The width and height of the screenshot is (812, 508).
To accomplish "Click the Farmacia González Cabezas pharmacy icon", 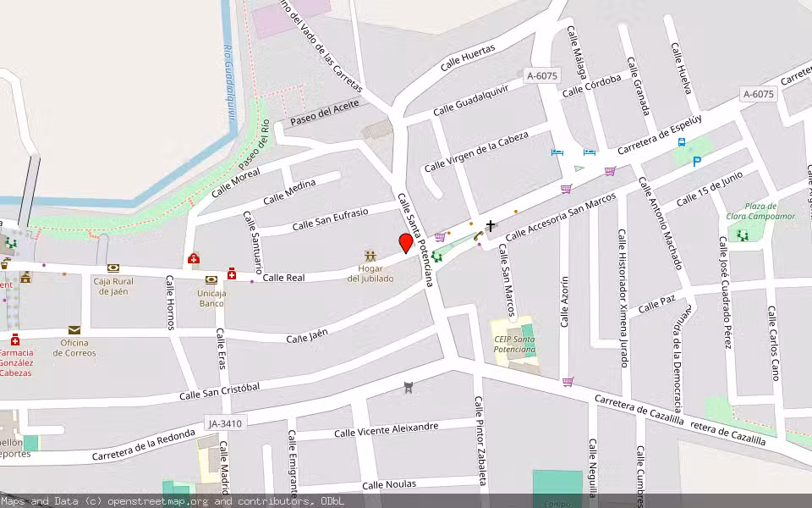I will point(15,340).
